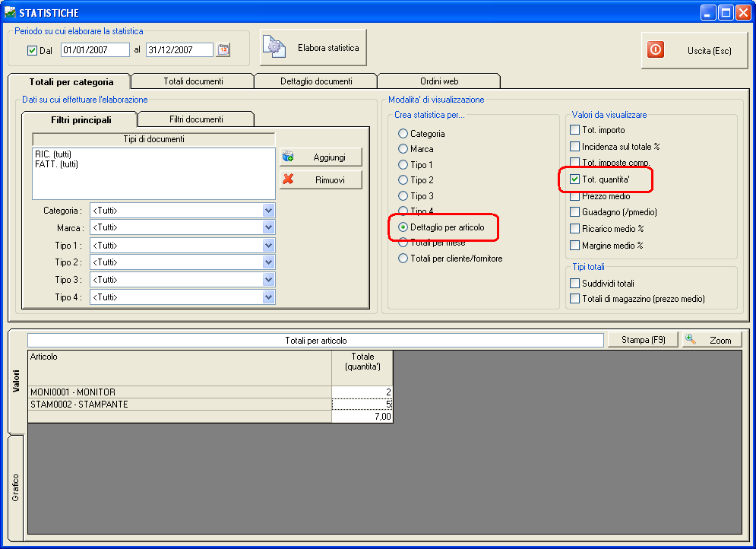Viewport: 756px width, 549px height.
Task: Click the 7,00 total cell
Action: coord(362,417)
